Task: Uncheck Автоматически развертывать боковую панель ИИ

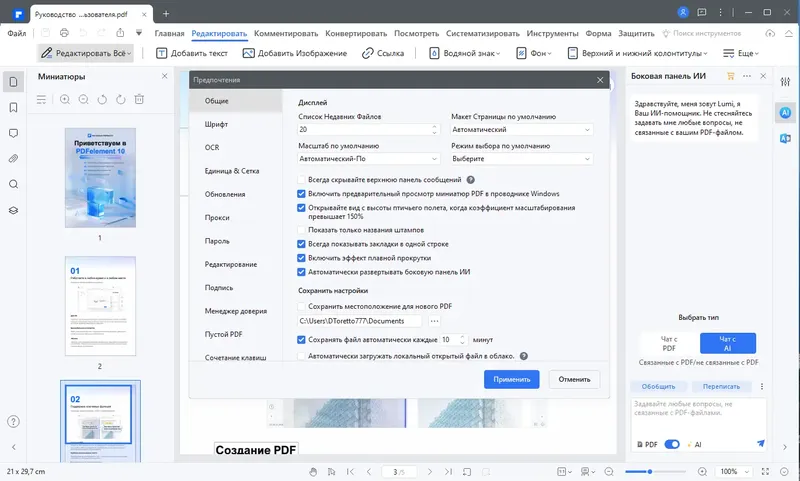Action: 301,272
